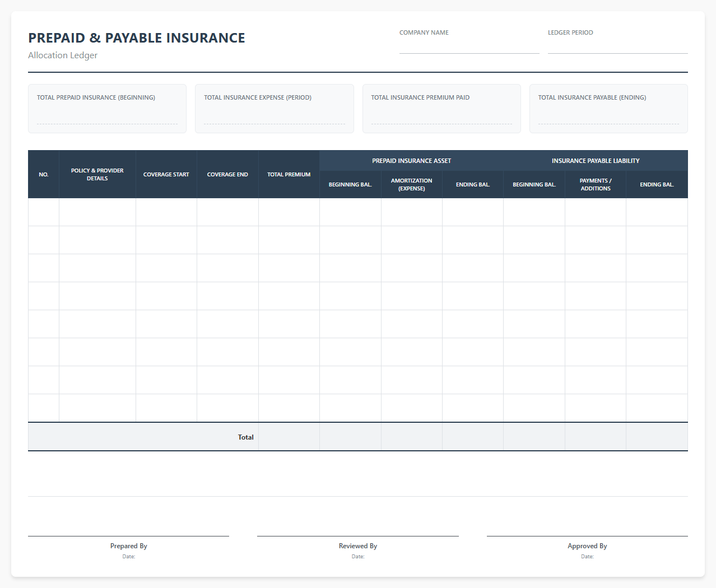Click the 'PREPAID & PAYABLE INSURANCE' title

[x=137, y=38]
